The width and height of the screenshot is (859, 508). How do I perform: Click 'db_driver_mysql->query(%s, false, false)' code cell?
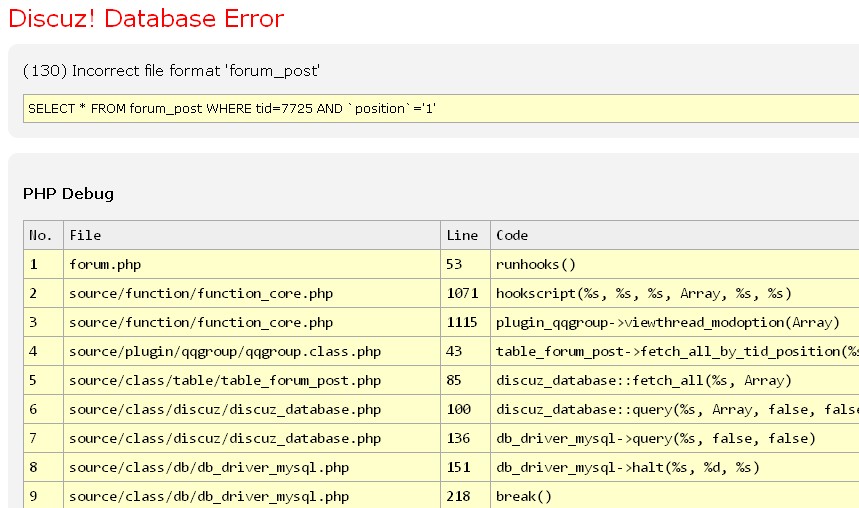point(675,438)
